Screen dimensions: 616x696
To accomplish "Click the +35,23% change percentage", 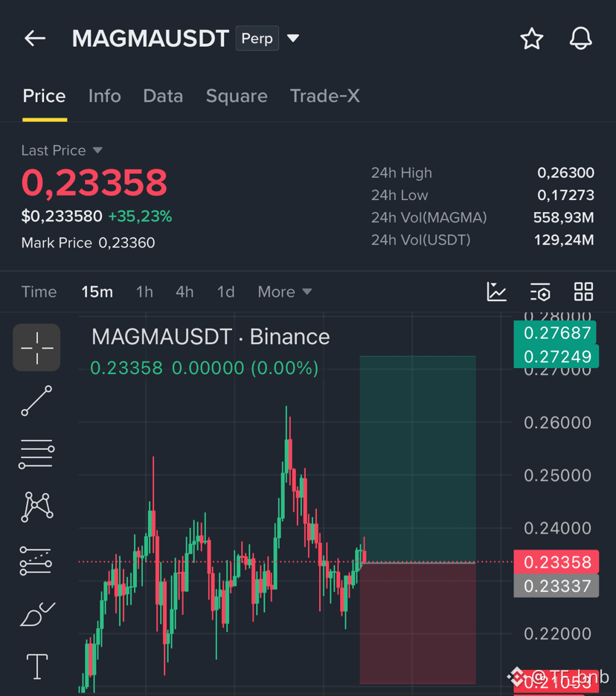I will coord(140,216).
